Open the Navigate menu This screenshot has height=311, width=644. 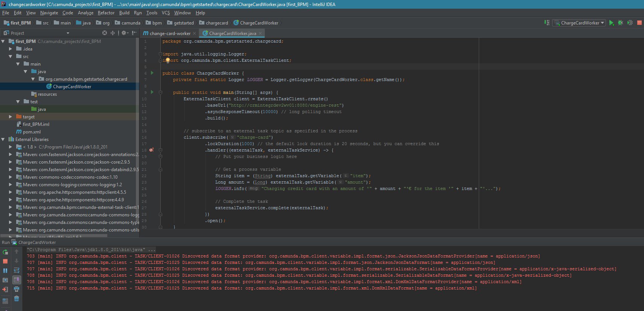tap(49, 13)
